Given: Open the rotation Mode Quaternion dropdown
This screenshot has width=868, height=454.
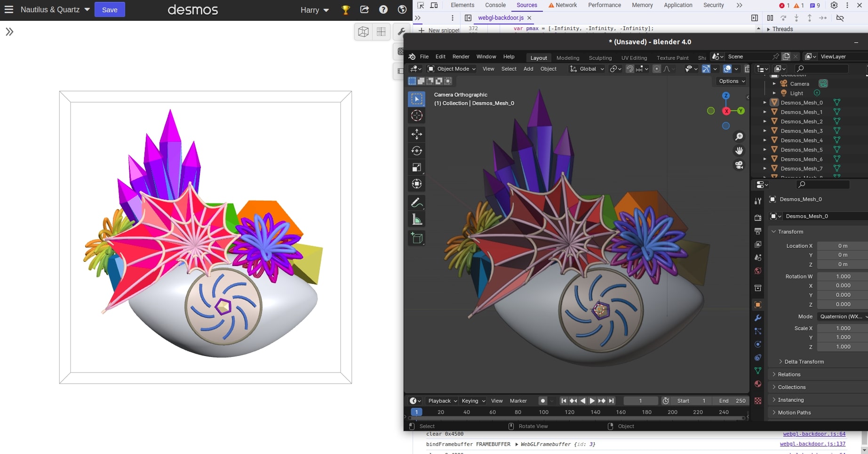Looking at the screenshot, I should tap(843, 316).
